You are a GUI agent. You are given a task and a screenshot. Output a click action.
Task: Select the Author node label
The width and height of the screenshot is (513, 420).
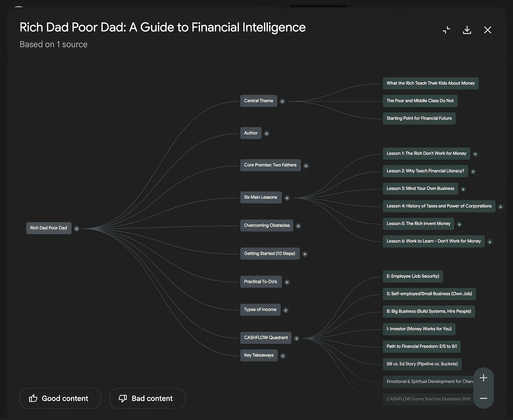pos(251,133)
